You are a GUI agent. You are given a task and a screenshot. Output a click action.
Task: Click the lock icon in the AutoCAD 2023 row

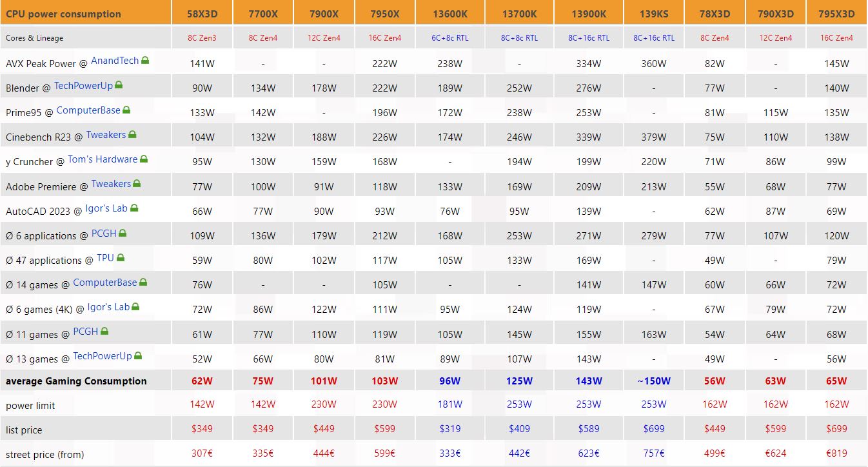click(x=134, y=208)
